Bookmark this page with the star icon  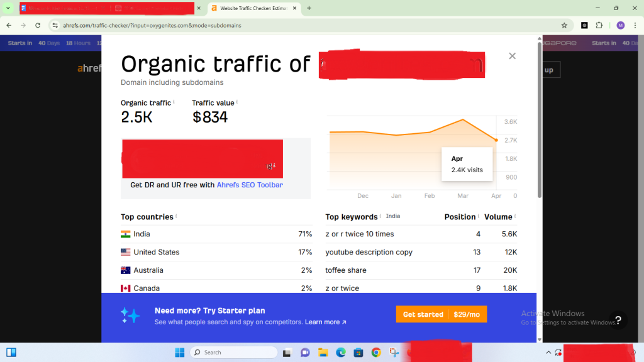tap(564, 25)
